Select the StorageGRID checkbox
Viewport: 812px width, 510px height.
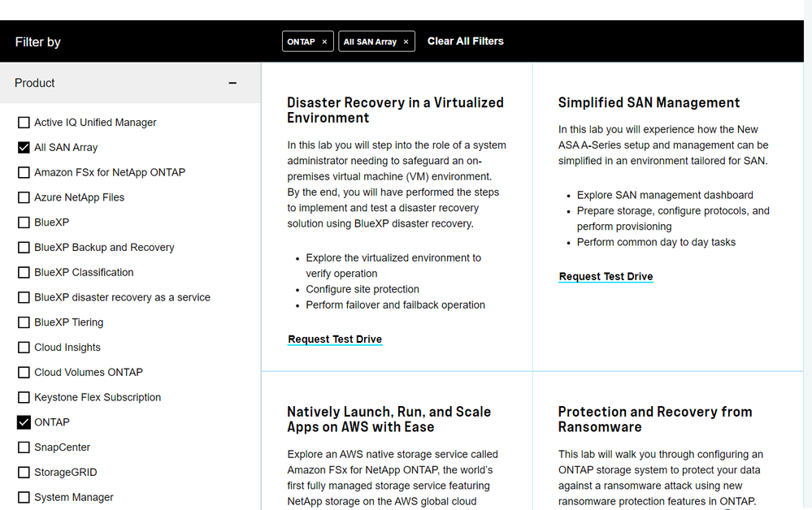coord(24,473)
